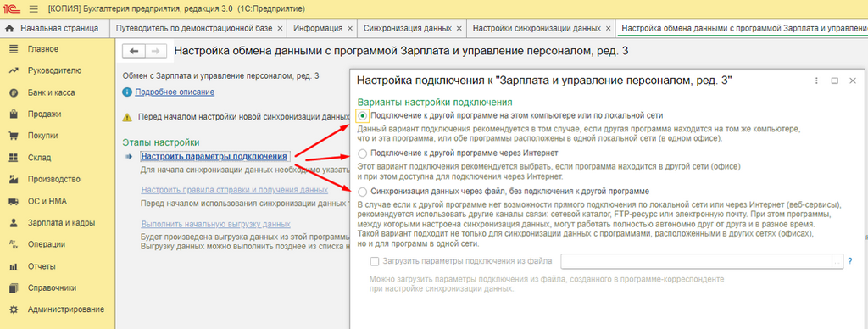Open the Зарплата и кадры person icon
This screenshot has width=868, height=329.
14,223
